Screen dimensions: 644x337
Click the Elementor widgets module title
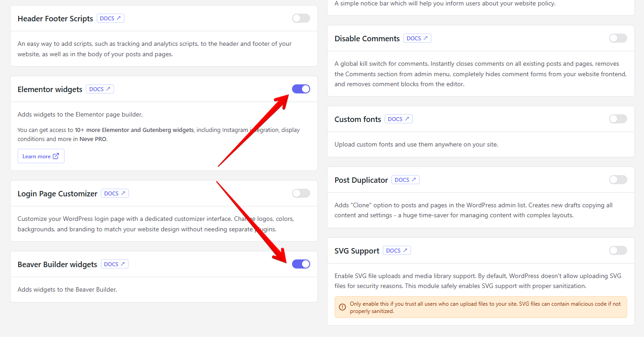pos(50,89)
